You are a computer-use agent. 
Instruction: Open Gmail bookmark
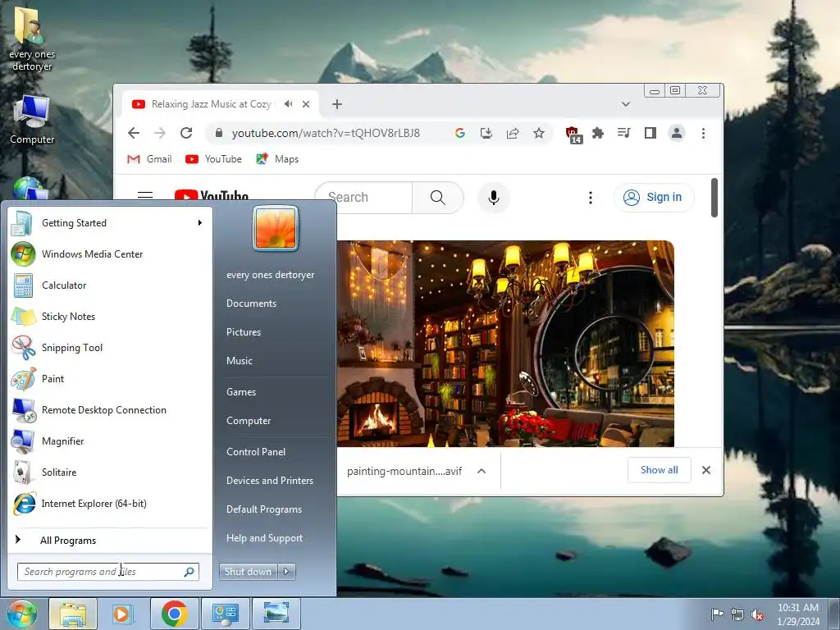[149, 159]
